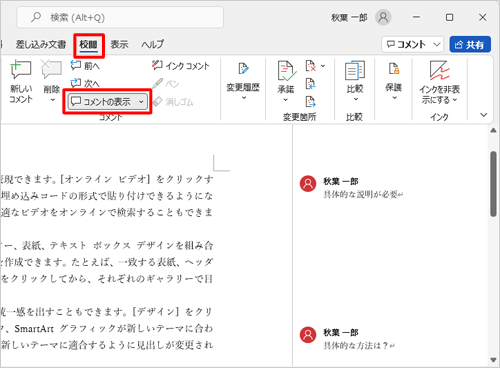500x368 pixels.
Task: Maximize the Word window
Action: pos(449,17)
